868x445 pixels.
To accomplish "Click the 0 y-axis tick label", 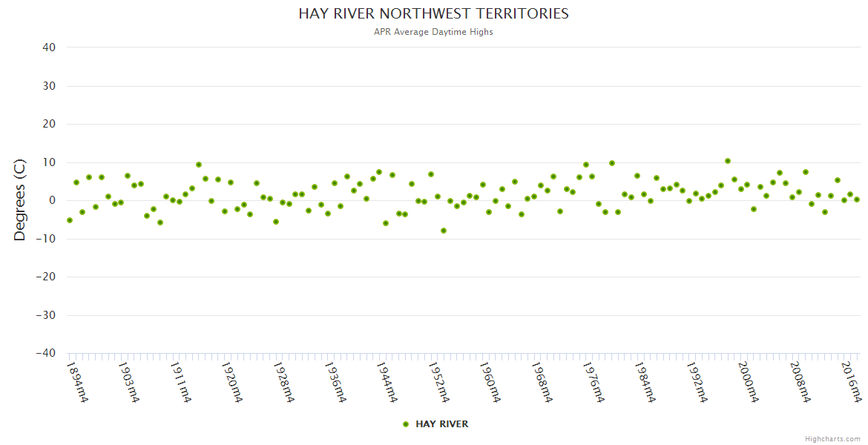I will [x=53, y=200].
